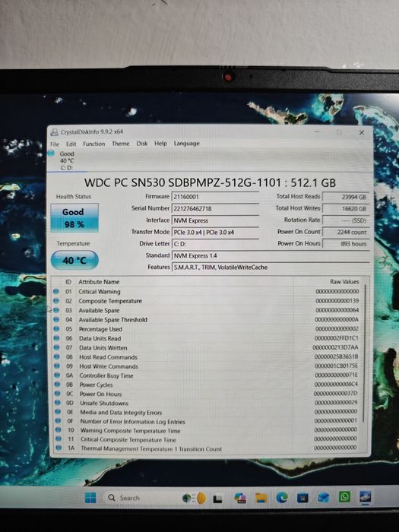Viewport: 399px width, 532px height.
Task: Select Critical Composite Temperature Time attribute
Action: 128,440
